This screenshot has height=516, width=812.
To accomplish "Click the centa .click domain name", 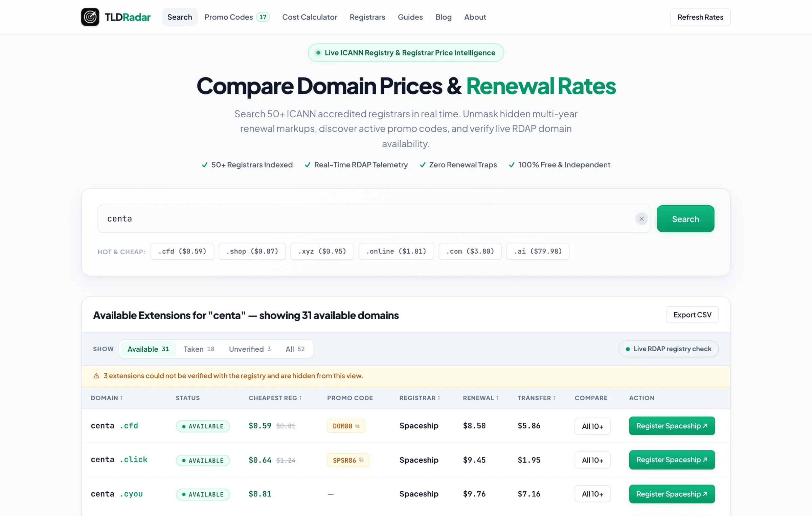I will click(119, 460).
